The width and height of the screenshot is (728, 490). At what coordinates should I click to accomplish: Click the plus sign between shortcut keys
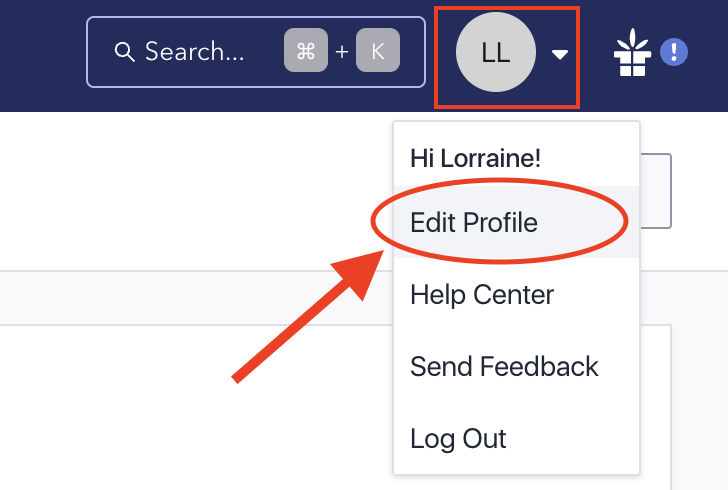(x=342, y=52)
